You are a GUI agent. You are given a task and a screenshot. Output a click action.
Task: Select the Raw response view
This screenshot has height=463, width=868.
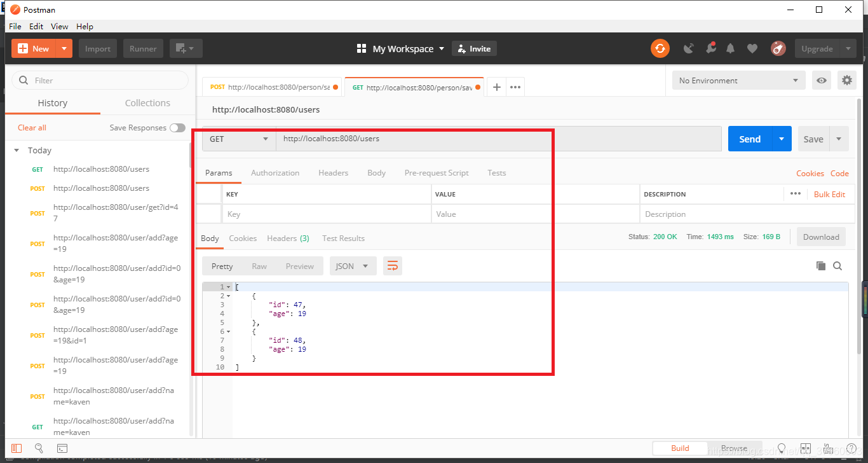point(259,266)
